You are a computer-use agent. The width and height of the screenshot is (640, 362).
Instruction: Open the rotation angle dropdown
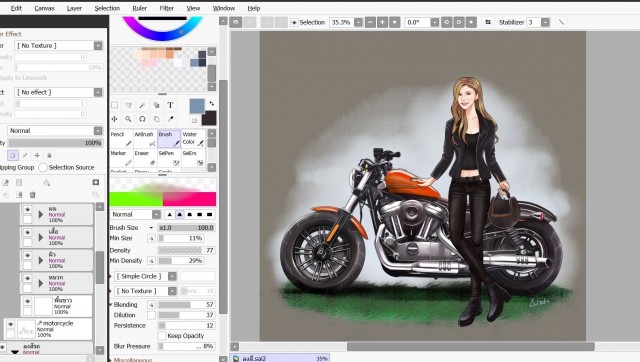[435, 22]
